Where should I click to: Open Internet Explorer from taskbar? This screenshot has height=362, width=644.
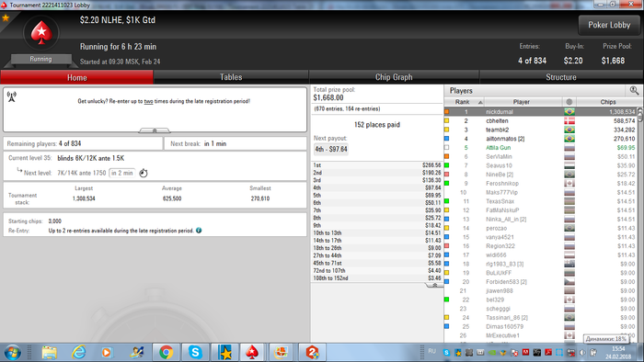[78, 353]
